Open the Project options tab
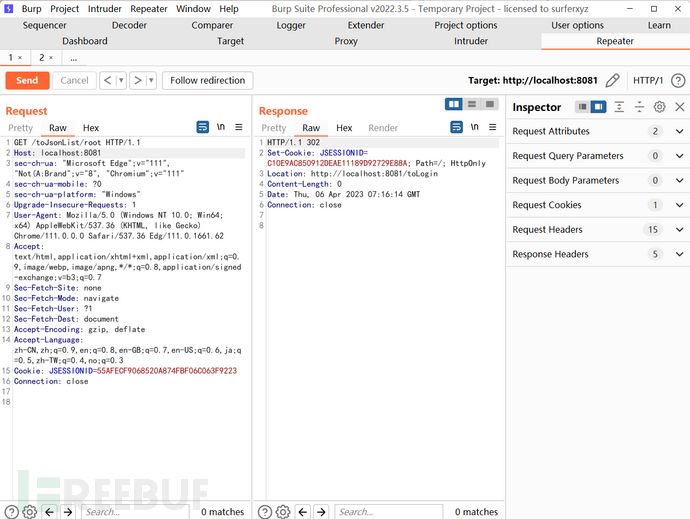 click(466, 26)
